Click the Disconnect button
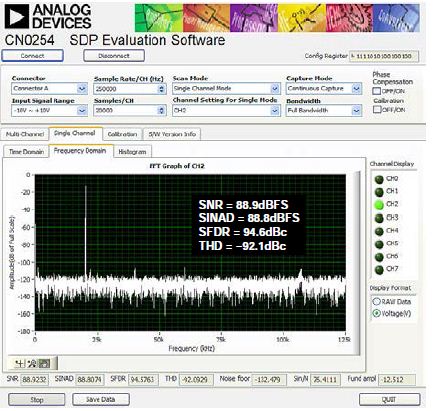Screen dimensions: 436x411 [114, 56]
